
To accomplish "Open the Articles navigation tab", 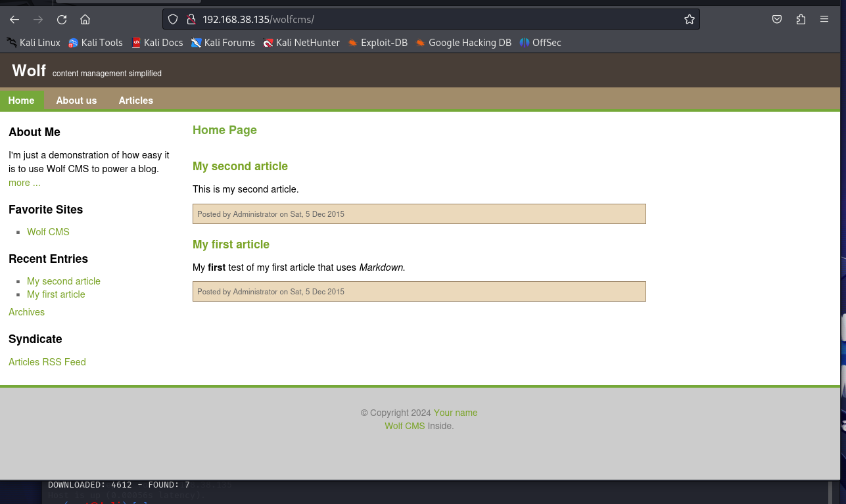I will [136, 101].
